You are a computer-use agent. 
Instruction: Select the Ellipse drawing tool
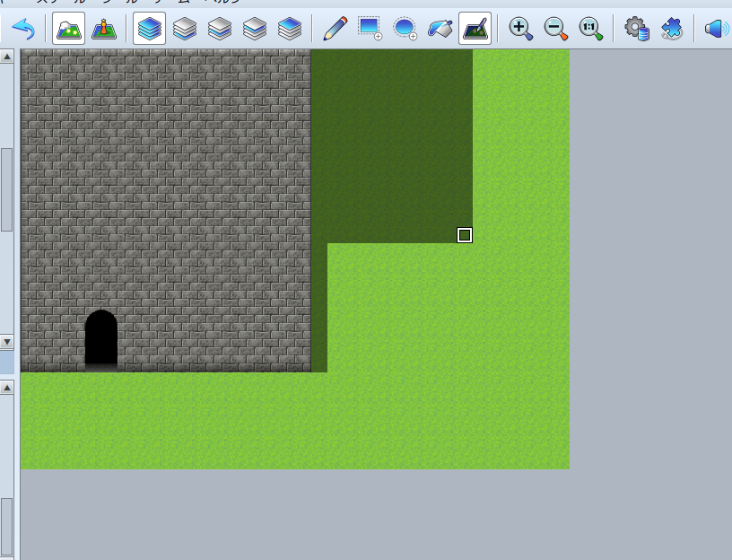(x=405, y=29)
